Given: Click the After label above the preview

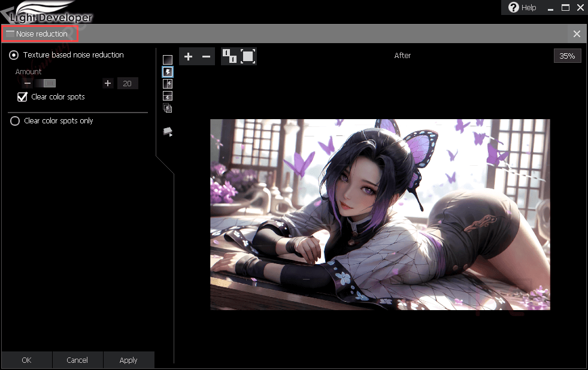Looking at the screenshot, I should [x=402, y=56].
